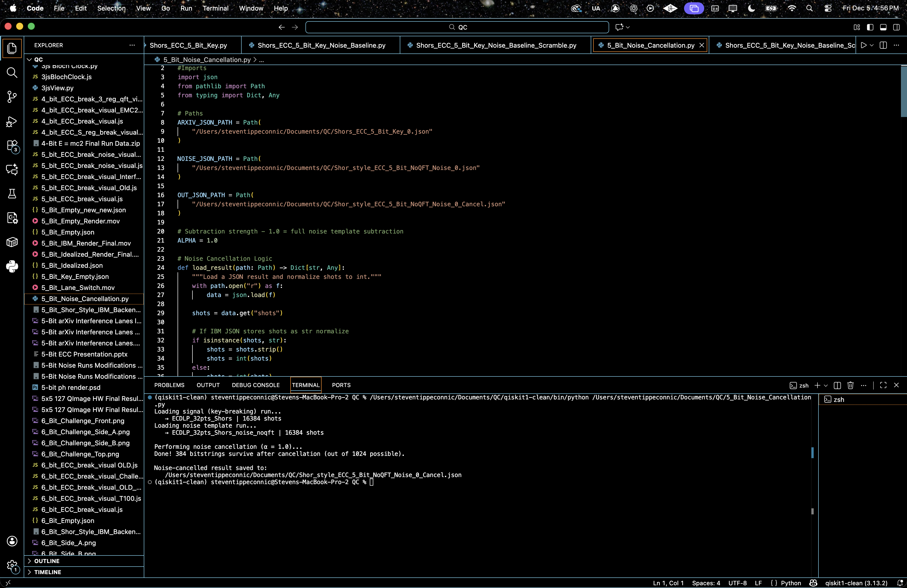Open the Python sidebar view

pos(12,266)
